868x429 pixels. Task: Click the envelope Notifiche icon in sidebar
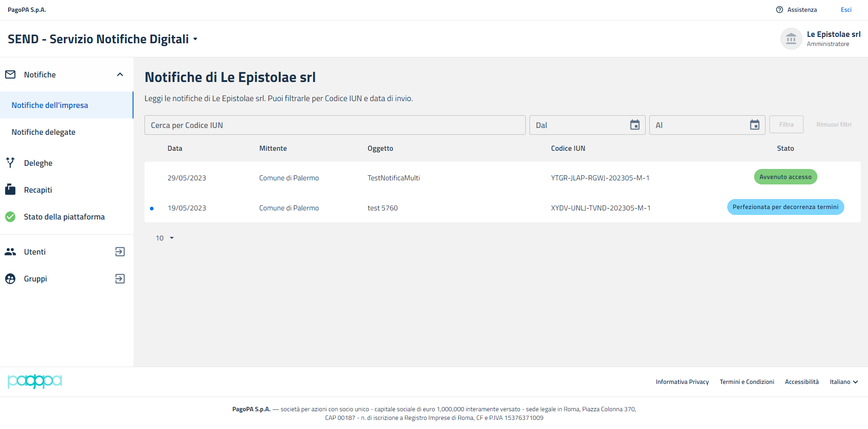click(10, 75)
